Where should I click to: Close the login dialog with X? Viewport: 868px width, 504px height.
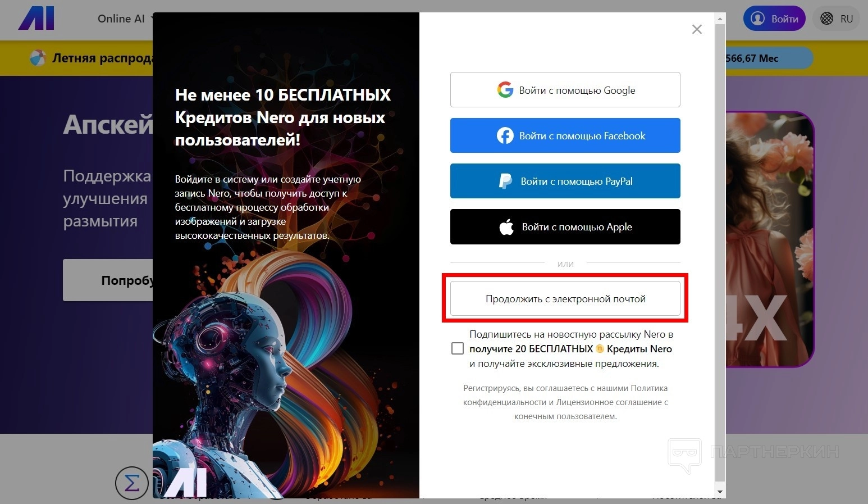pos(697,29)
